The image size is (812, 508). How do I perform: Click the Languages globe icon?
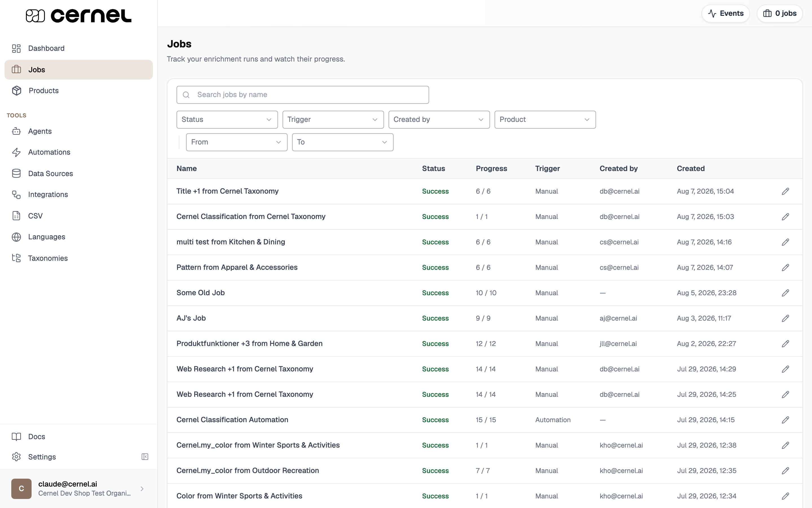[16, 237]
